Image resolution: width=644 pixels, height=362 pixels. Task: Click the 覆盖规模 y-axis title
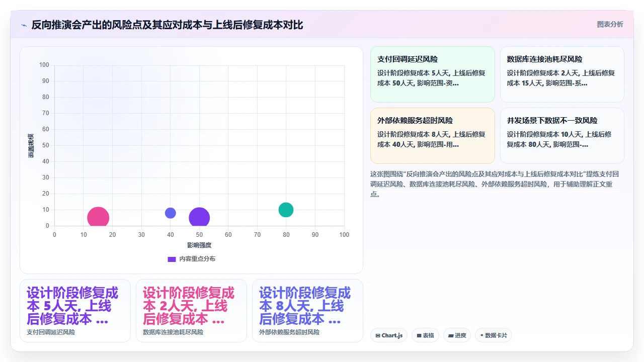[31, 145]
